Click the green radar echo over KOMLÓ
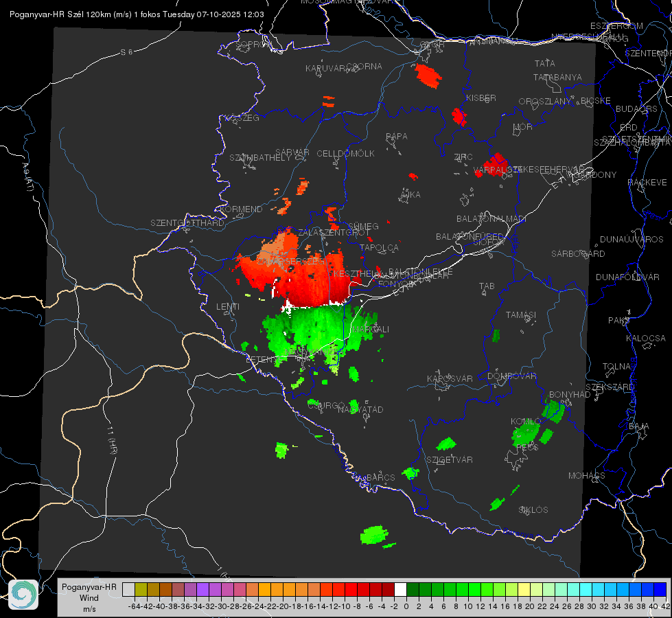The width and height of the screenshot is (672, 618). (526, 433)
